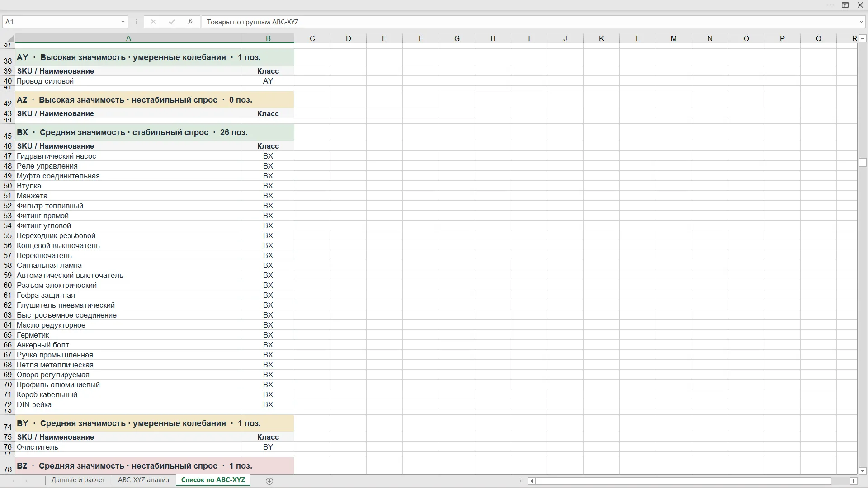
Task: Click vertical scrollbar down arrow
Action: tap(863, 471)
